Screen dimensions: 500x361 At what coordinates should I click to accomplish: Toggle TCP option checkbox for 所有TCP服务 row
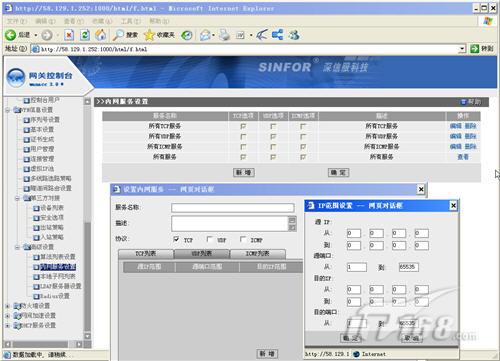point(243,126)
